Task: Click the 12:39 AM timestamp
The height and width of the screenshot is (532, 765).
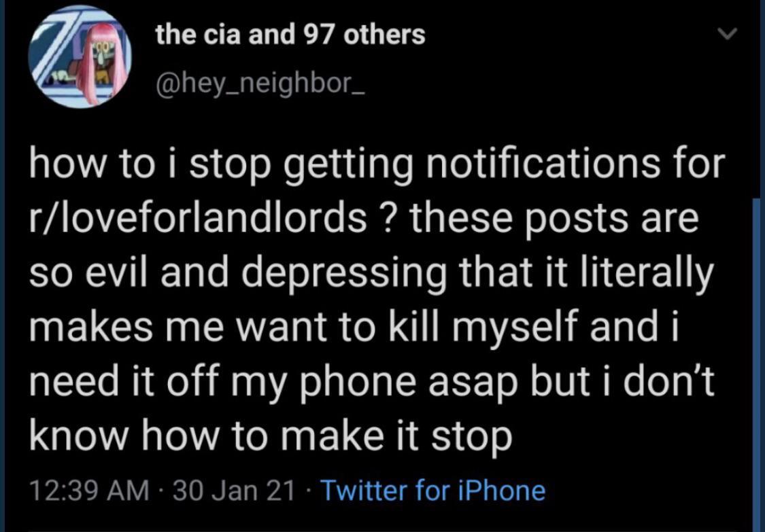Action: click(88, 490)
